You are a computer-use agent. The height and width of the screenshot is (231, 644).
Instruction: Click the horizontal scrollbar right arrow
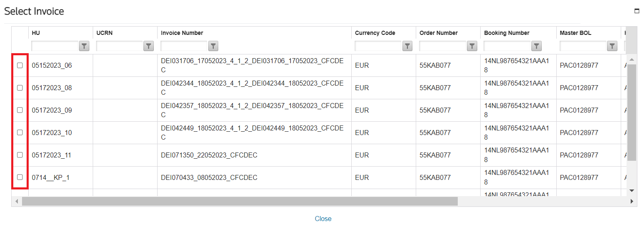632,202
